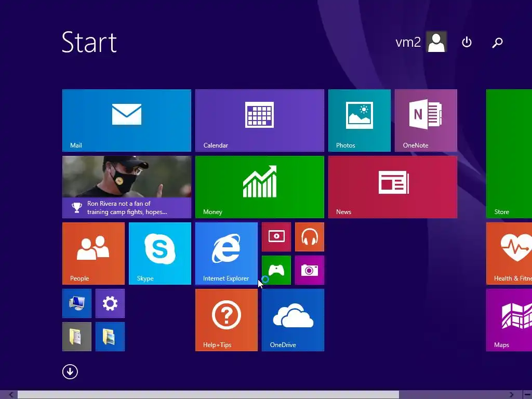Open the OneDrive tile
The image size is (532, 399).
tap(293, 320)
